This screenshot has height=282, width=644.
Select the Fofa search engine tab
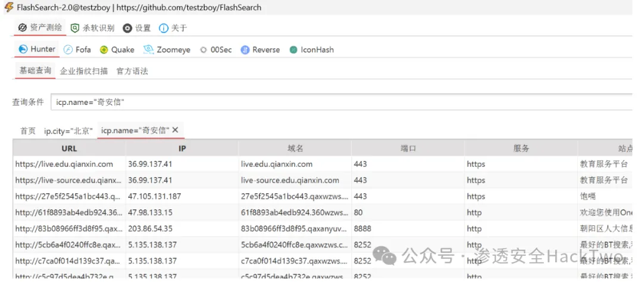click(x=77, y=50)
